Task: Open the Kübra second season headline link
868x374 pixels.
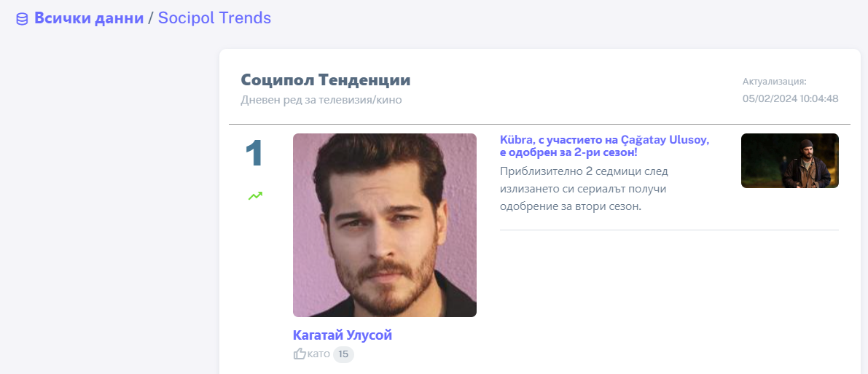Action: click(604, 146)
